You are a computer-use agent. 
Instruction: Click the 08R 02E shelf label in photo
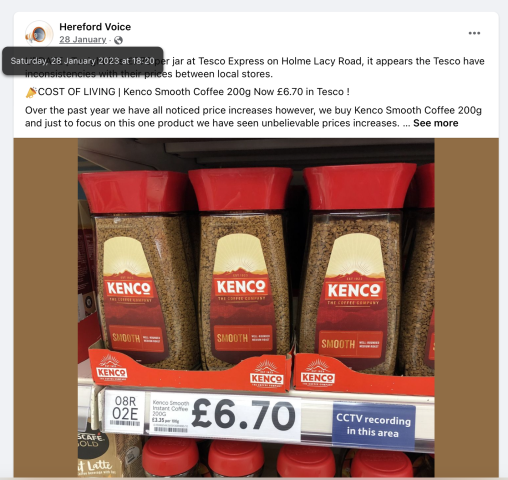(125, 411)
